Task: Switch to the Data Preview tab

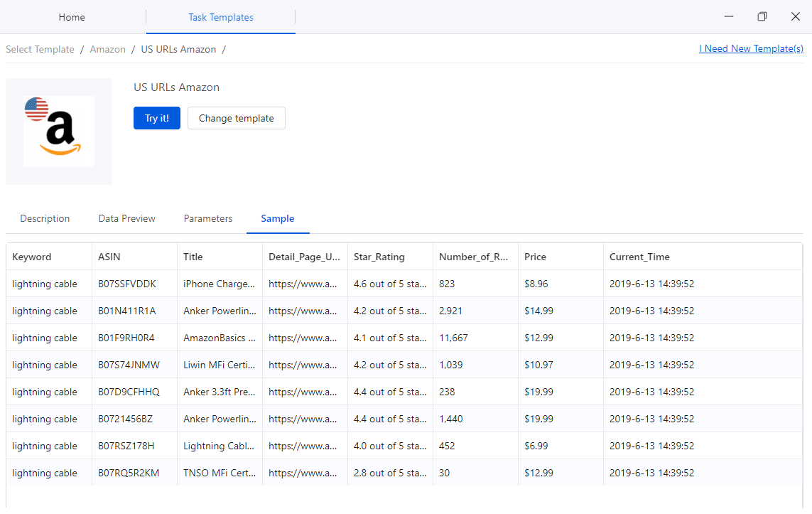Action: pos(126,218)
